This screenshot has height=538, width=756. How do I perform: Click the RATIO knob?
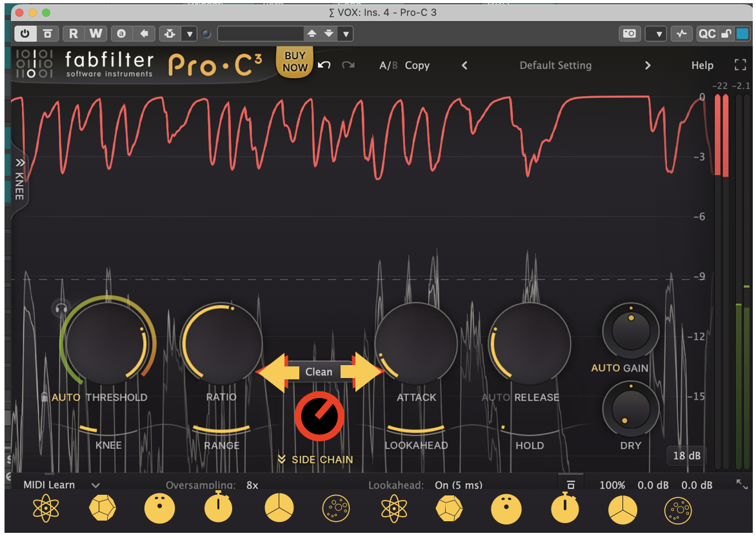[x=222, y=343]
